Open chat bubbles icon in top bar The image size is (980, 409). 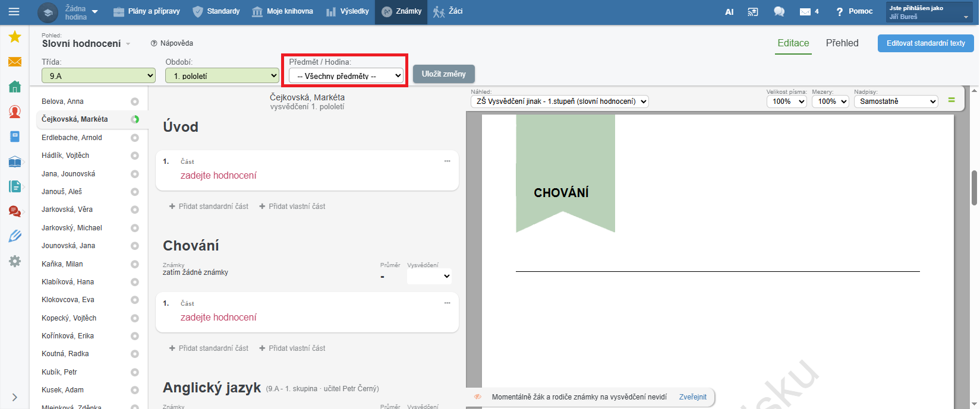pyautogui.click(x=779, y=12)
